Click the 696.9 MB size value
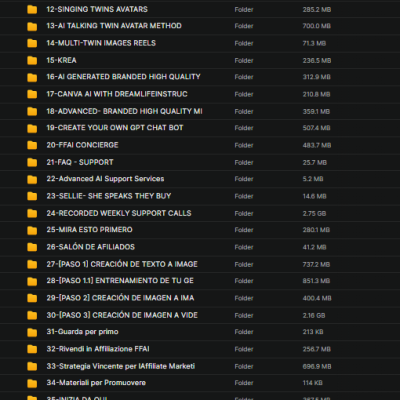This screenshot has height=400, width=400. 317,367
